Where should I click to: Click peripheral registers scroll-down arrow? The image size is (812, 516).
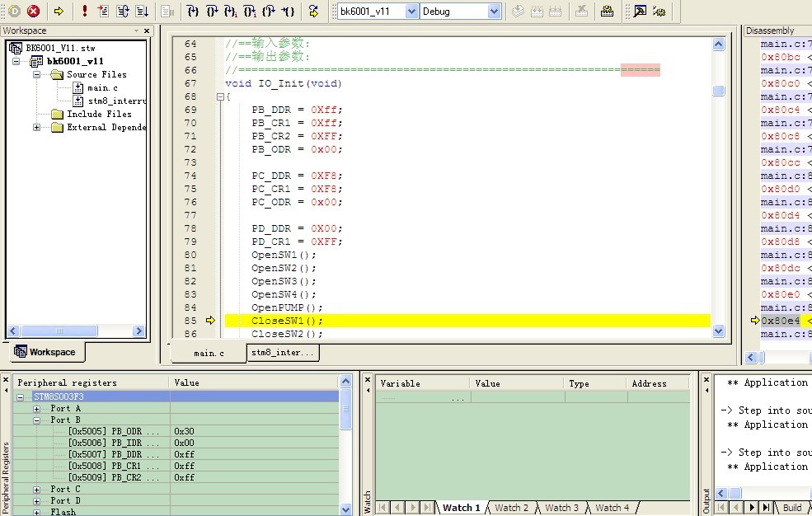click(x=346, y=509)
